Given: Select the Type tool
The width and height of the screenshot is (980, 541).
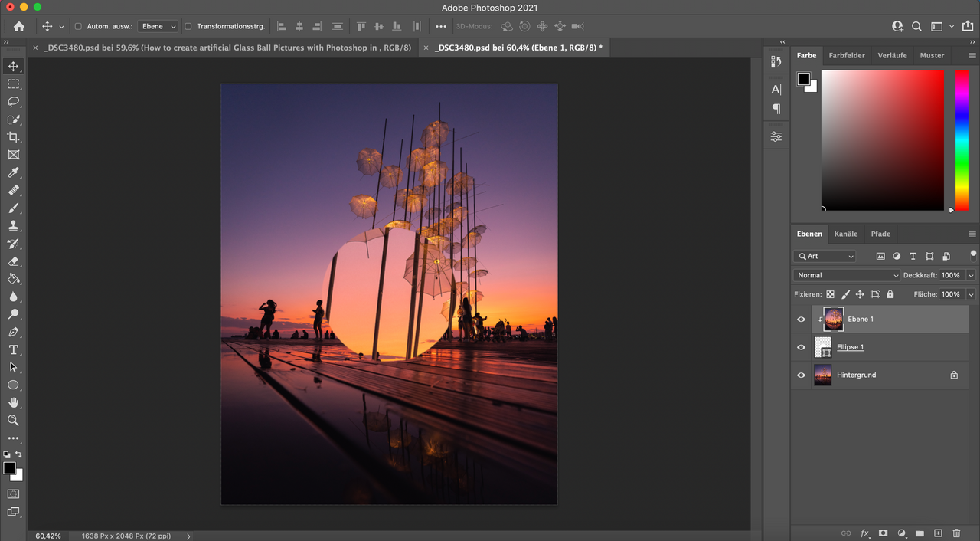Looking at the screenshot, I should (x=13, y=349).
